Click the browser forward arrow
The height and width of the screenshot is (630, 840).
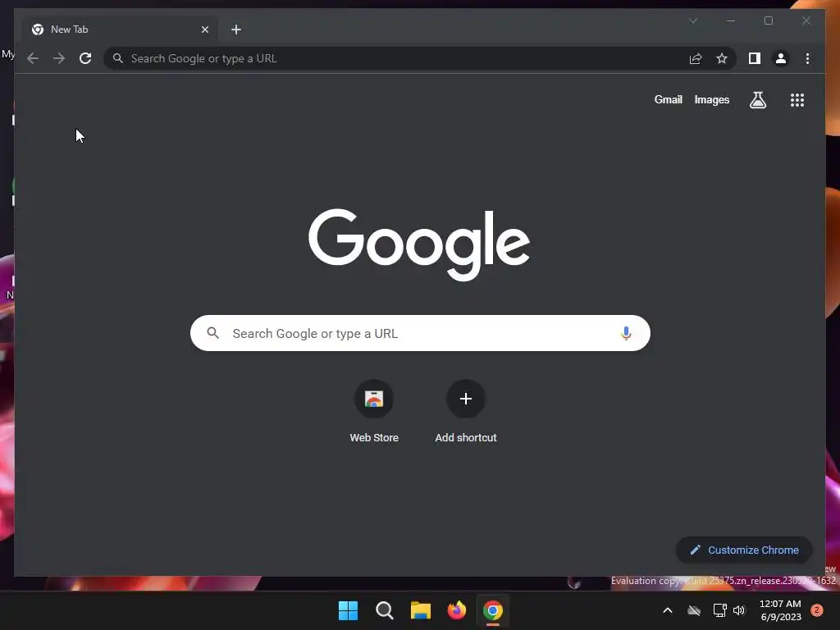coord(59,58)
